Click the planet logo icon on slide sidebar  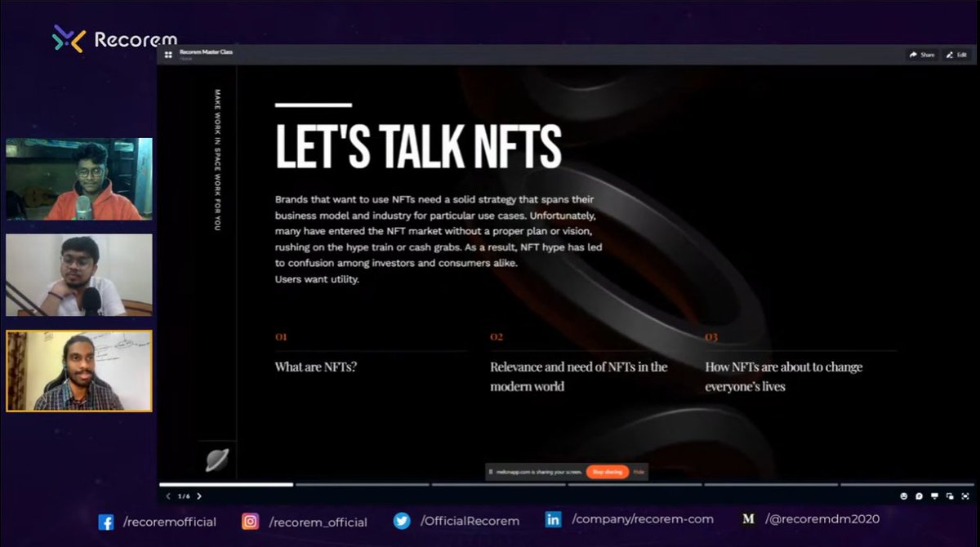coord(217,460)
